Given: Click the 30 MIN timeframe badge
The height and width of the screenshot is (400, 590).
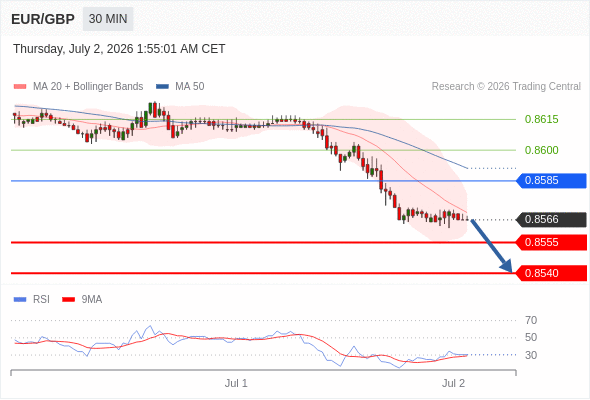Looking at the screenshot, I should [x=108, y=19].
